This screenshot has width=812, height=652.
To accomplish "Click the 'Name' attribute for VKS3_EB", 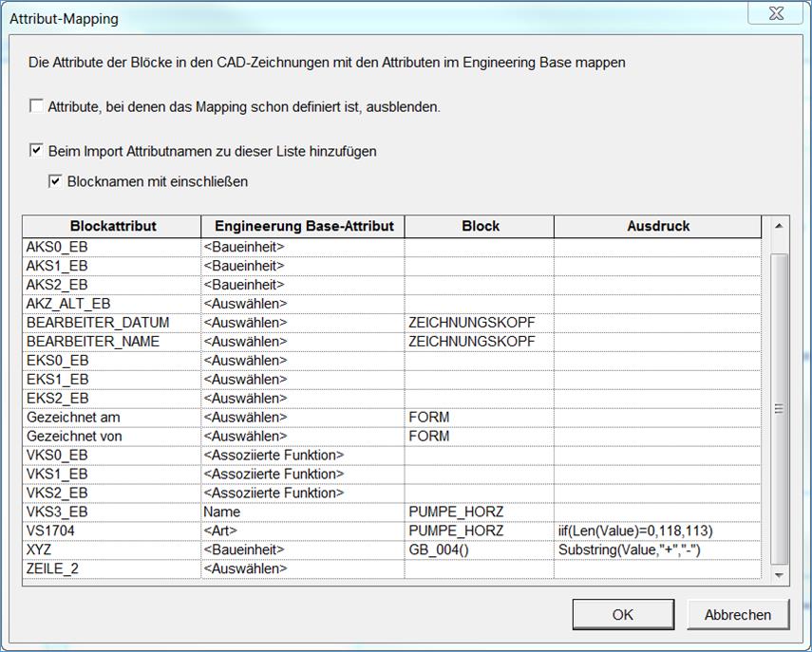I will pyautogui.click(x=303, y=512).
